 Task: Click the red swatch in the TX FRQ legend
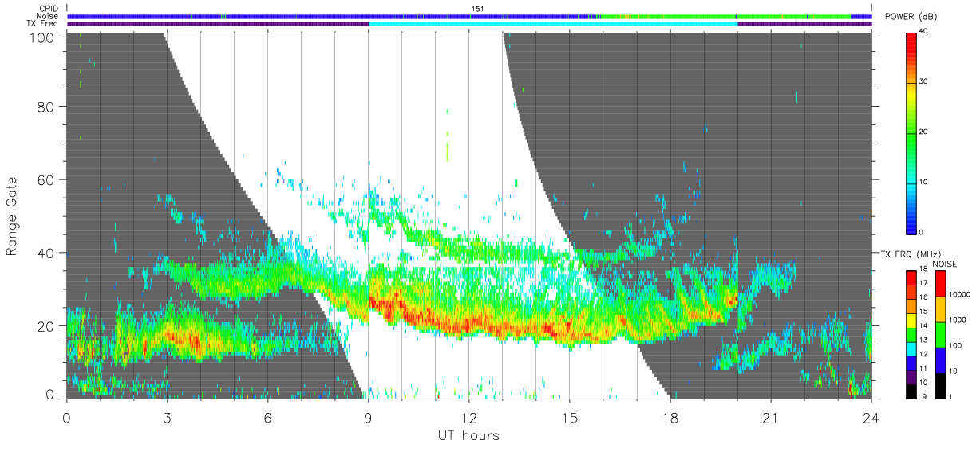coord(911,277)
